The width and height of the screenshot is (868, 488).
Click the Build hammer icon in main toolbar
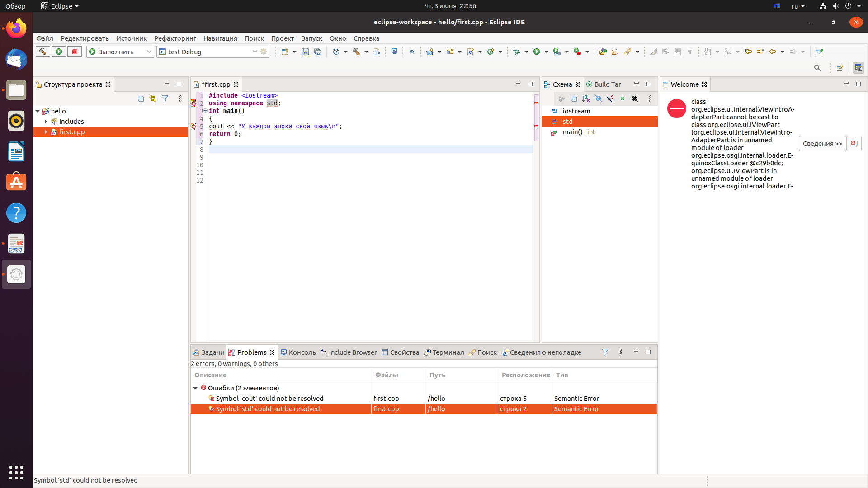click(356, 52)
